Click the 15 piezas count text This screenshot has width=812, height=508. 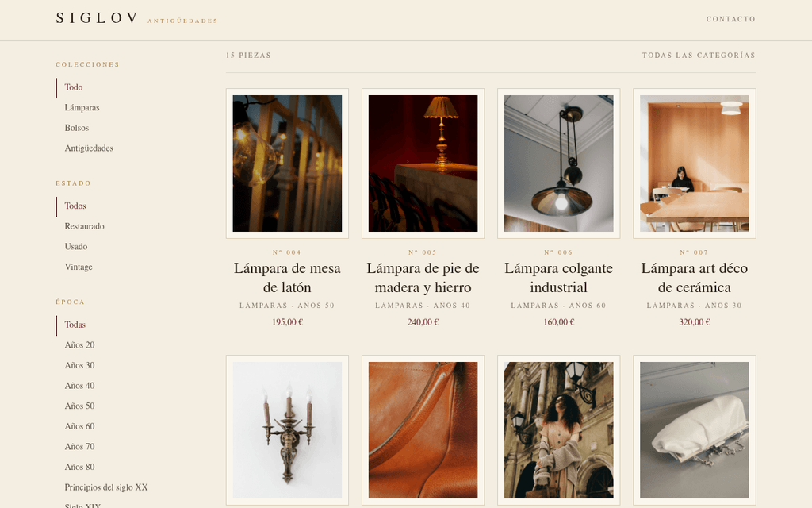coord(248,55)
